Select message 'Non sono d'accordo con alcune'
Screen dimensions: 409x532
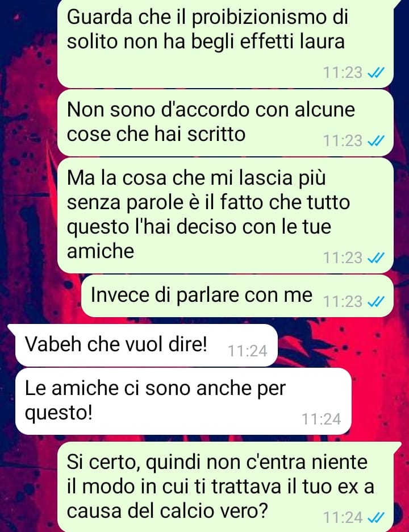pos(225,122)
